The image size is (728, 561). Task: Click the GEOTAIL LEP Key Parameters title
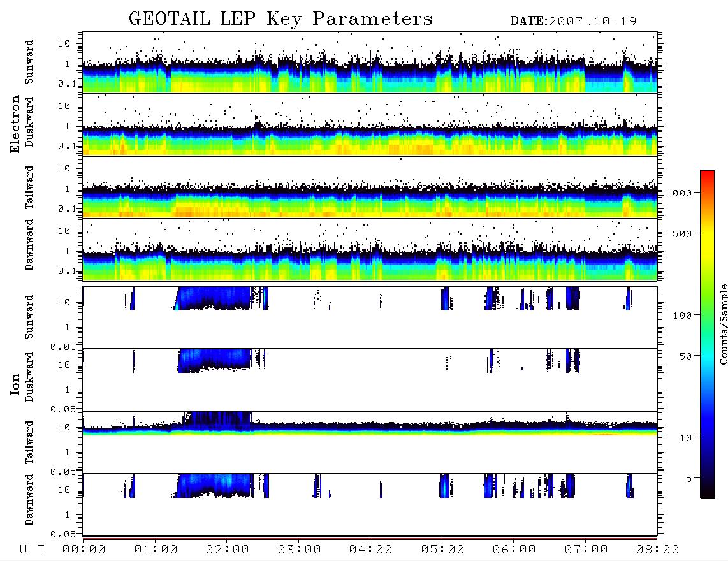[x=280, y=19]
